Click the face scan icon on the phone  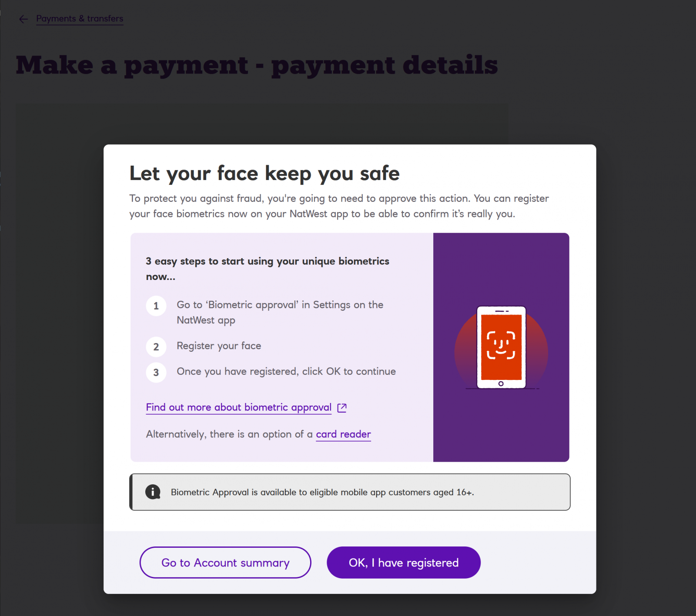pos(501,345)
